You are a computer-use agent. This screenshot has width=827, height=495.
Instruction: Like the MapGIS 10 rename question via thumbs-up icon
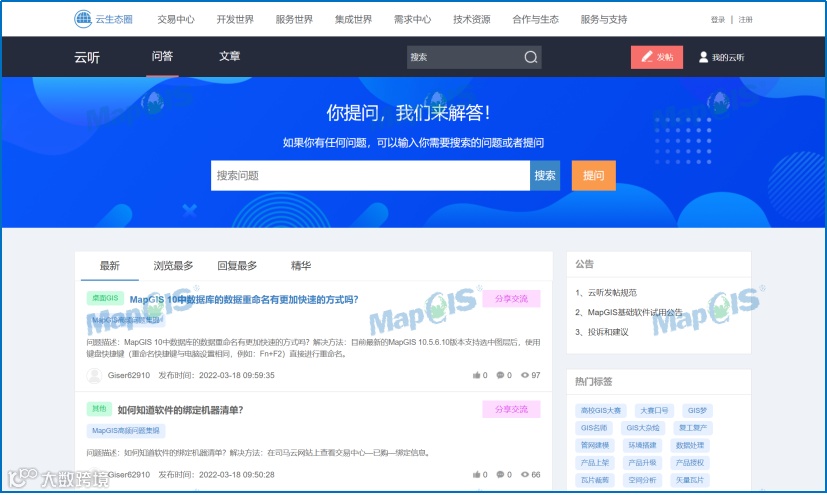pos(477,375)
